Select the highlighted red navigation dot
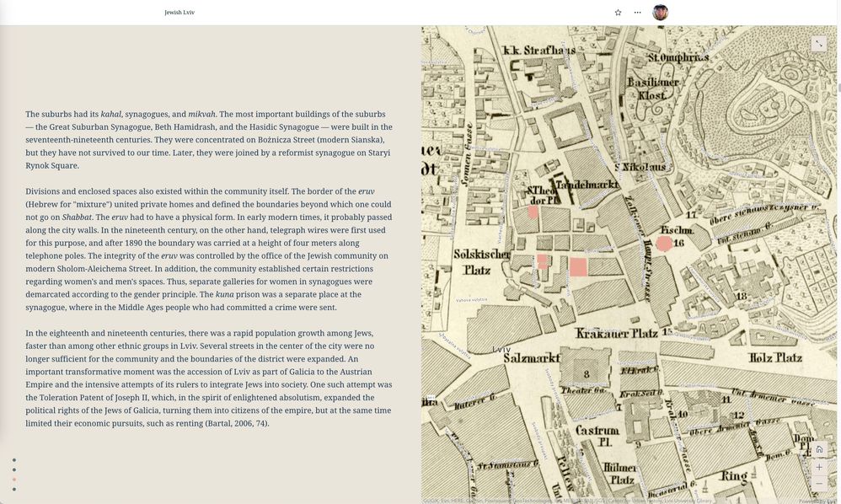The image size is (841, 504). [13, 479]
